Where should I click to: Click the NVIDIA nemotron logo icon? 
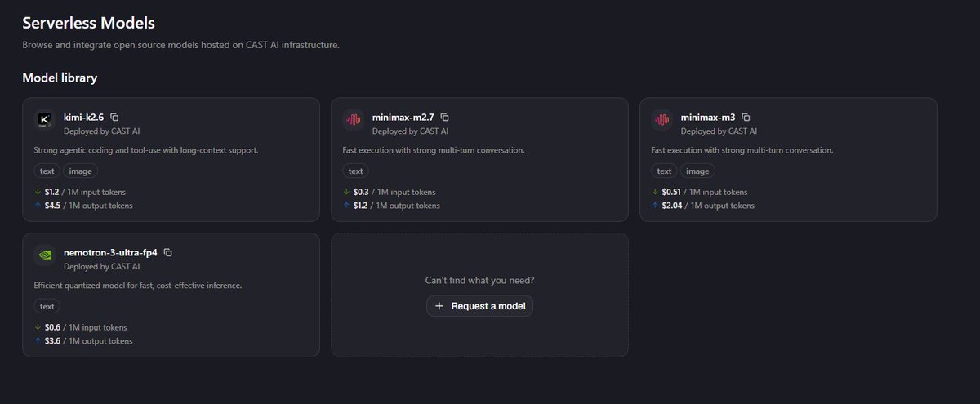coord(45,255)
